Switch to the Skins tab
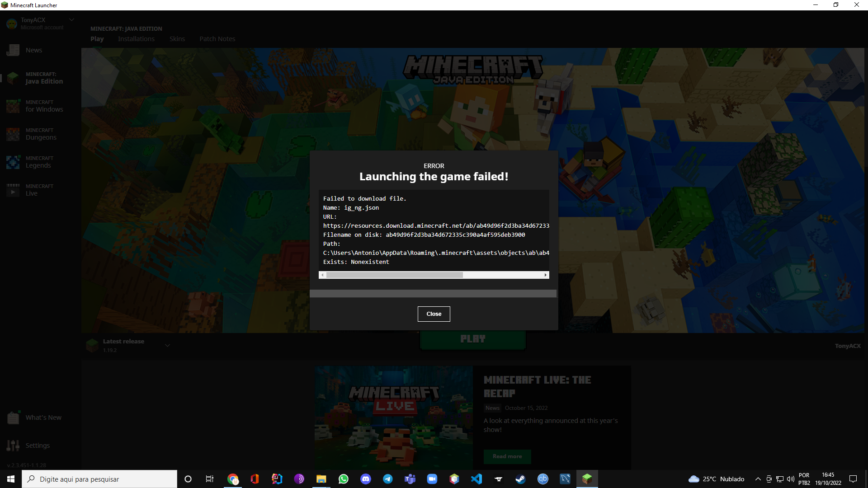Viewport: 868px width, 488px height. tap(177, 39)
